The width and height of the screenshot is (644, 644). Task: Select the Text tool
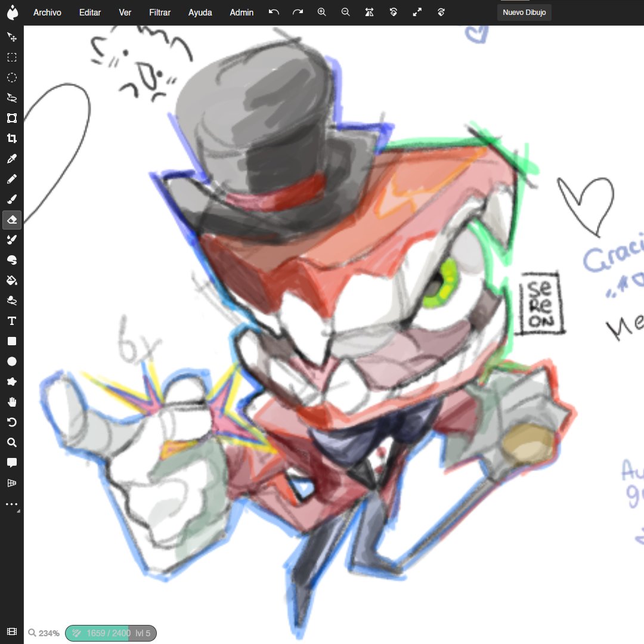coord(12,321)
